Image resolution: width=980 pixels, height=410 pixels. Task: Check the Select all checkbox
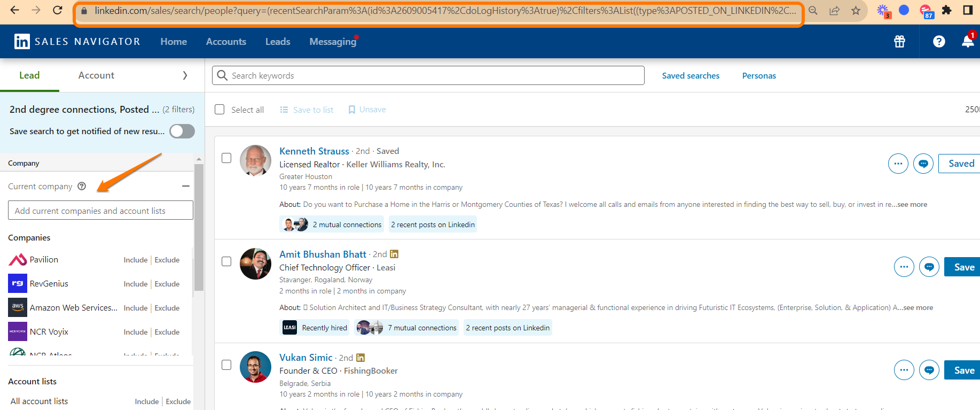pos(219,110)
